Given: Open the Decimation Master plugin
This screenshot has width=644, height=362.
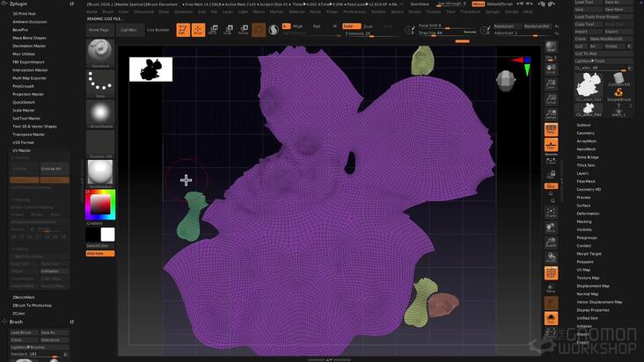Looking at the screenshot, I should [29, 46].
